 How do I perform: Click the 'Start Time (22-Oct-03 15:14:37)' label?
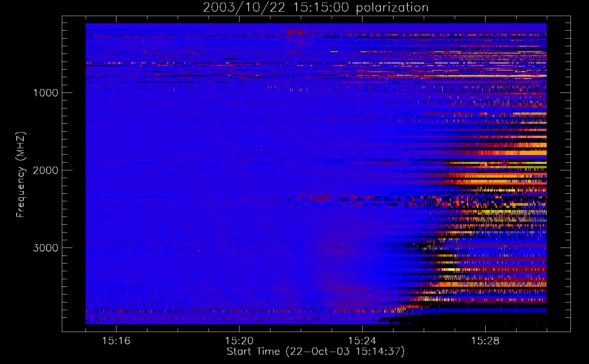(316, 352)
